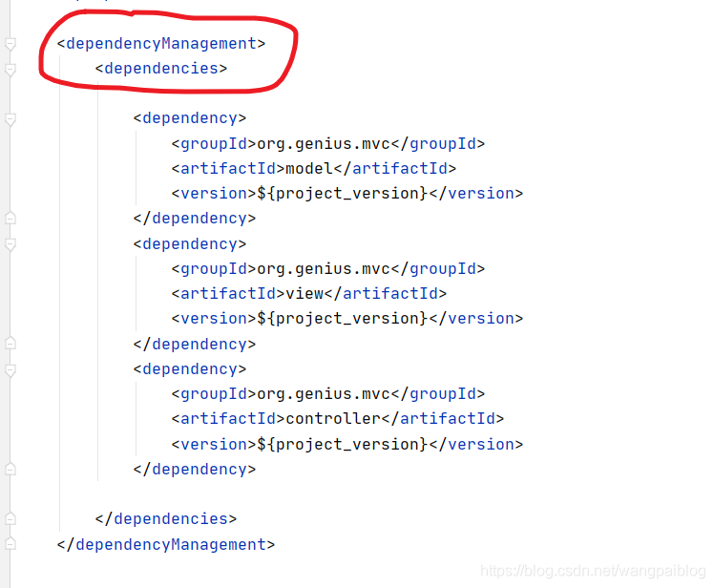The width and height of the screenshot is (714, 588).
Task: Fold the model dependency block at its opening tag
Action: click(10, 119)
